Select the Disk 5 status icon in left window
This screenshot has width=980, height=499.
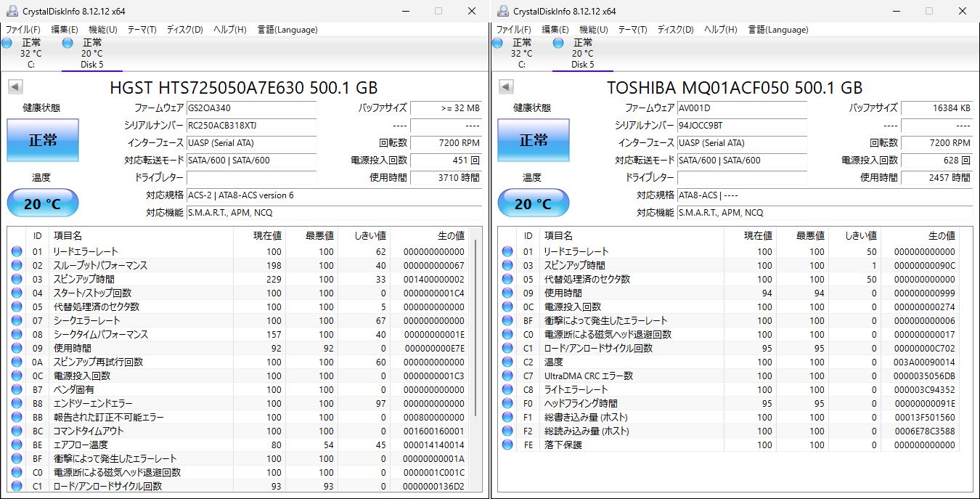pos(67,44)
